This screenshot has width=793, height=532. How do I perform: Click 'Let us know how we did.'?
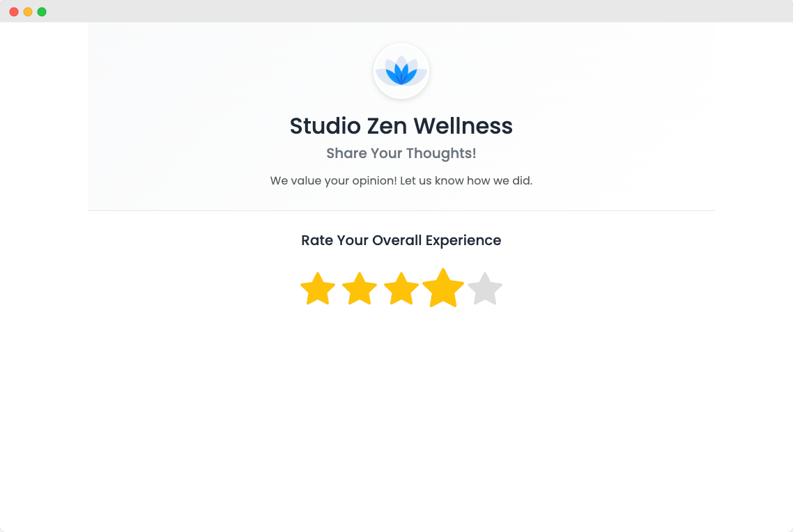point(466,181)
